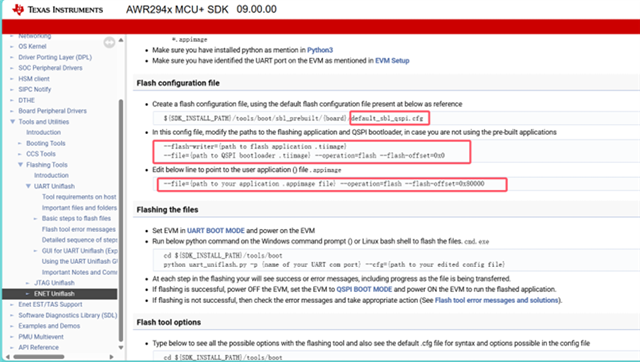The height and width of the screenshot is (362, 640).
Task: Click the flash-offset=0x80000 code line
Action: point(324,184)
